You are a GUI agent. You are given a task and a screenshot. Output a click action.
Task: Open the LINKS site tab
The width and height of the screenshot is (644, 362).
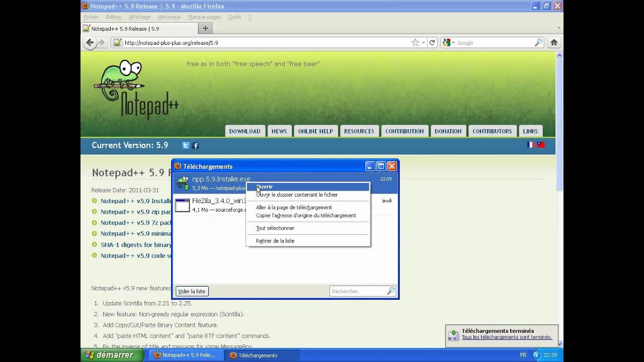[530, 131]
